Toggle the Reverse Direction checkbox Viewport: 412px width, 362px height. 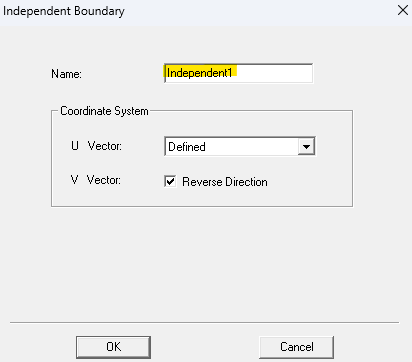click(x=170, y=182)
